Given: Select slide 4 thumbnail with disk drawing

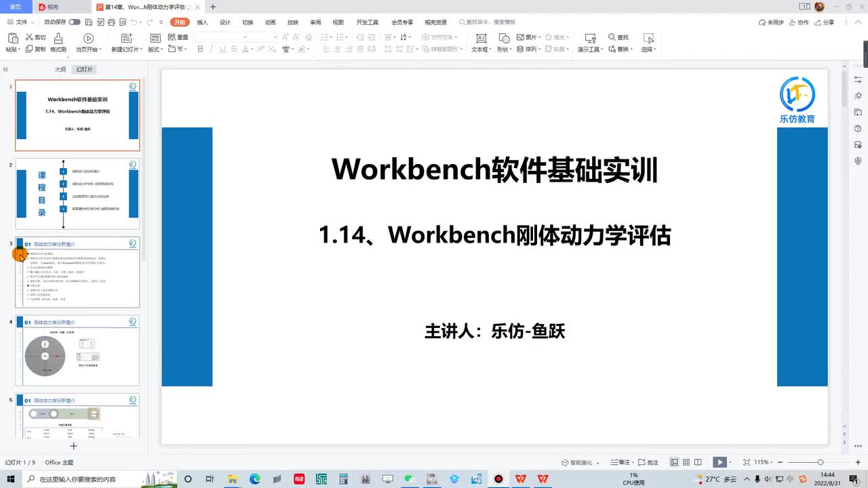Looking at the screenshot, I should (x=77, y=350).
